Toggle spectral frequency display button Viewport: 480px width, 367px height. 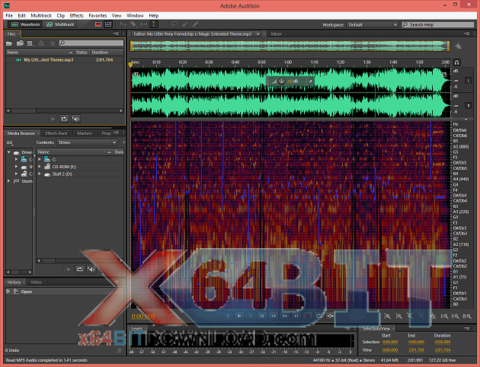tap(98, 24)
